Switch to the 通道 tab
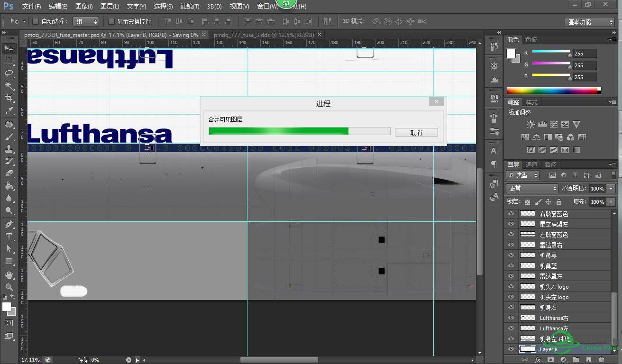Viewport: 622px width, 364px height. pos(531,164)
